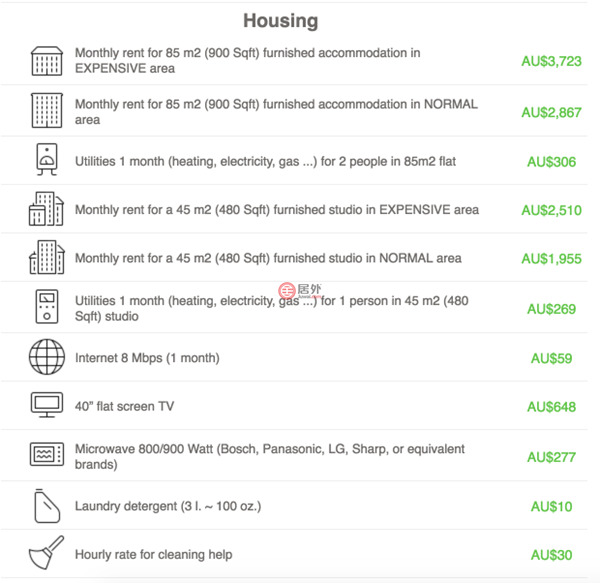Screen dimensions: 600x583
Task: Click the Housing section heading
Action: point(280,21)
